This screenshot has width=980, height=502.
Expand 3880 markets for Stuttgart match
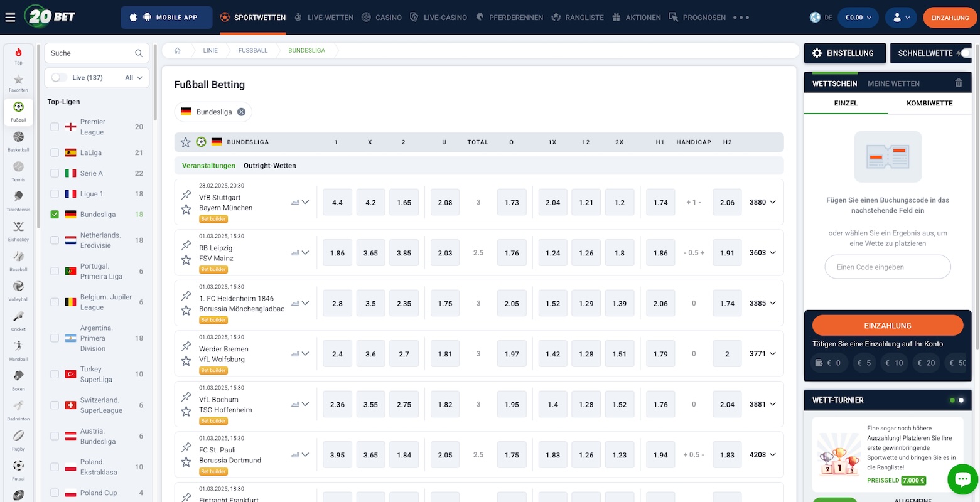[763, 202]
